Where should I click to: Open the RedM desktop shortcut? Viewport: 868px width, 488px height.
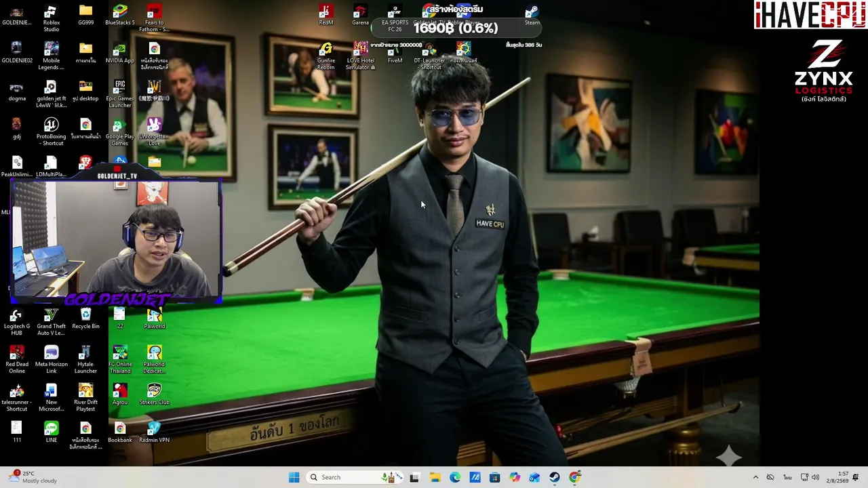pos(326,15)
